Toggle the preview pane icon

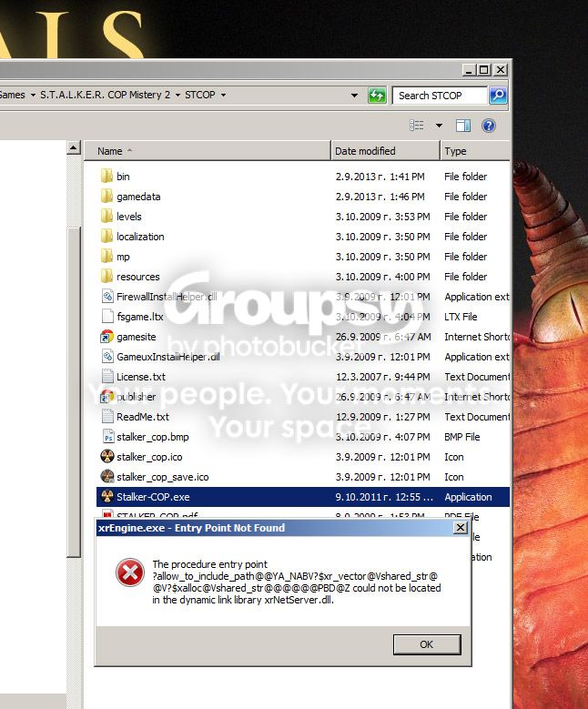pyautogui.click(x=462, y=126)
